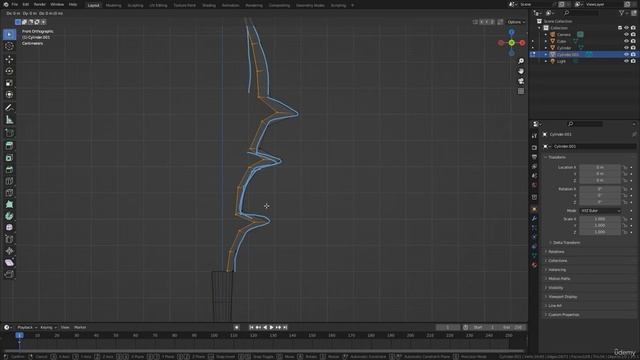Select the Spin tool
The width and height of the screenshot is (640, 360).
click(x=9, y=216)
